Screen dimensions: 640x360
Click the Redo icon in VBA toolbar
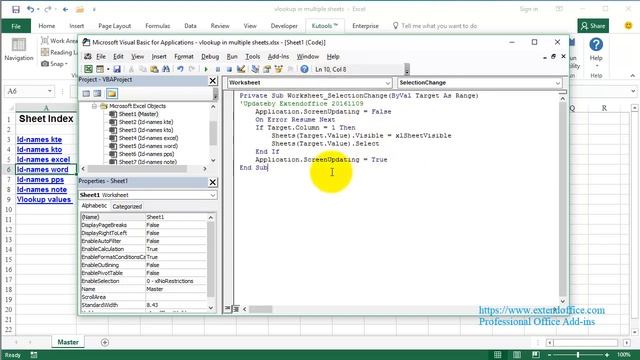click(192, 69)
